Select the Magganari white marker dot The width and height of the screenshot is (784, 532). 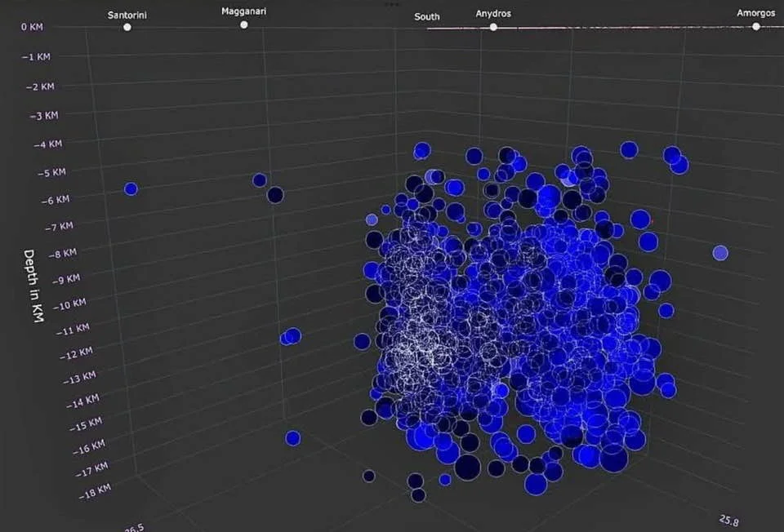(244, 24)
